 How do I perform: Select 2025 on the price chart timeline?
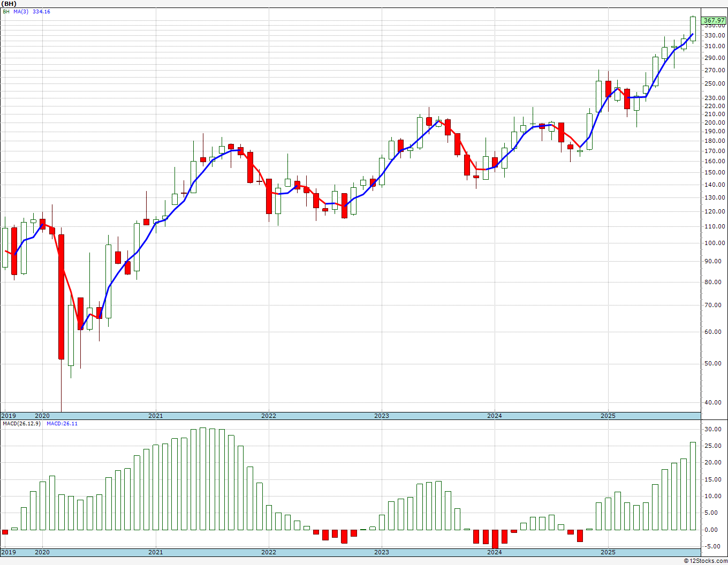pos(608,416)
